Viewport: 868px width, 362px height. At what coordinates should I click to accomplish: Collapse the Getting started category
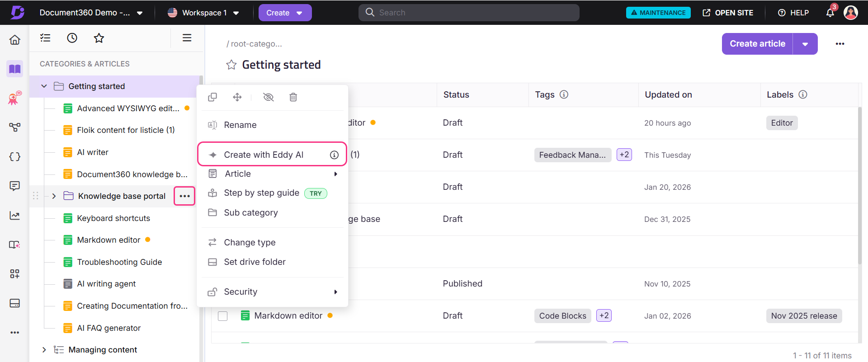(x=44, y=86)
